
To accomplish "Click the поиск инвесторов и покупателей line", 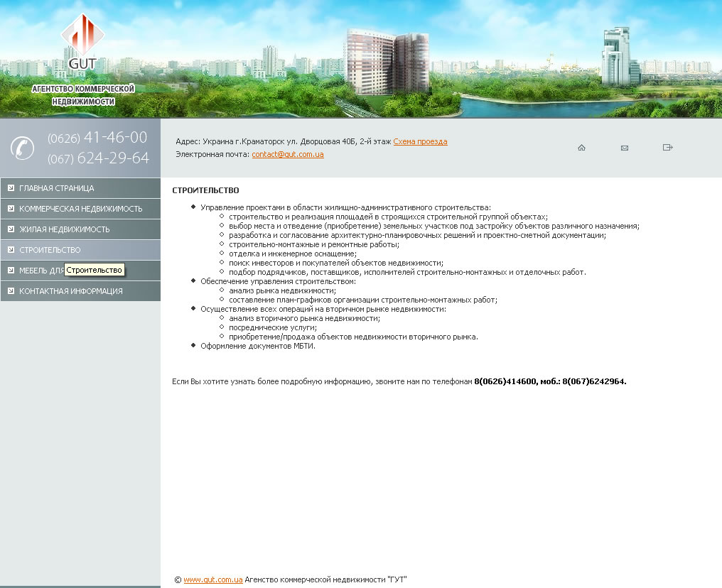I will (x=335, y=263).
